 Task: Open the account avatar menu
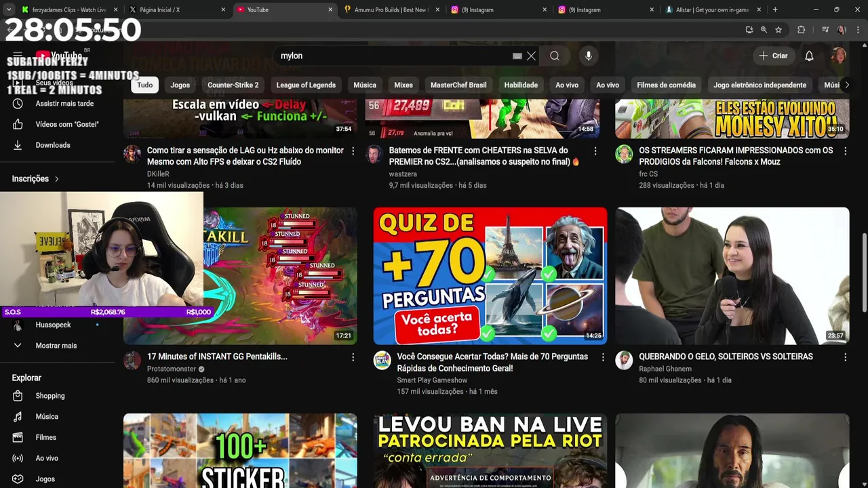coord(839,56)
